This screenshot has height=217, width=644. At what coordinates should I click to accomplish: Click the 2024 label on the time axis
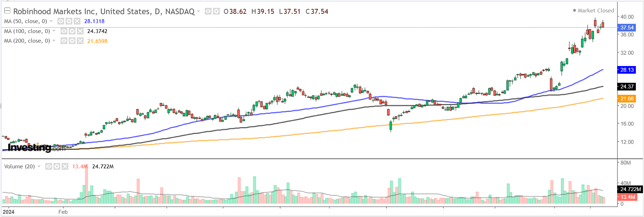point(9,212)
